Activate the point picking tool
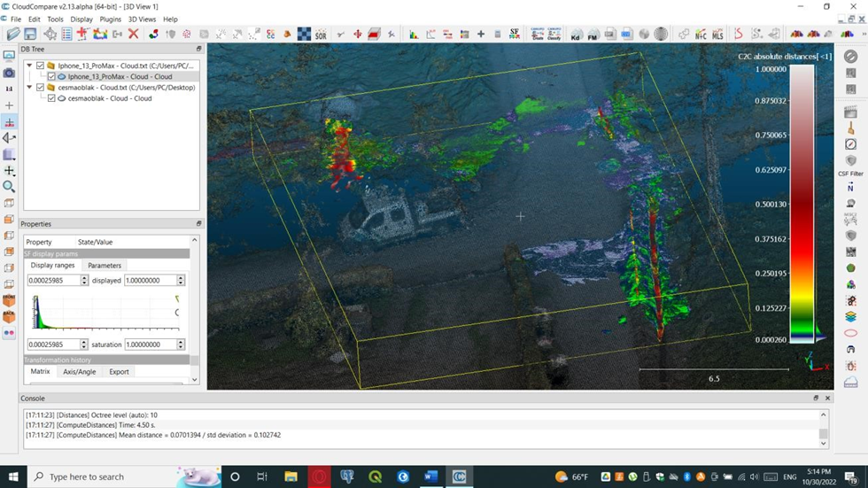The image size is (868, 488). click(x=50, y=35)
